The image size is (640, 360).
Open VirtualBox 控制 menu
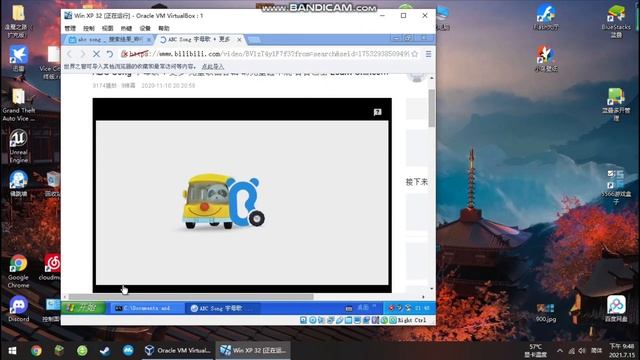point(89,28)
